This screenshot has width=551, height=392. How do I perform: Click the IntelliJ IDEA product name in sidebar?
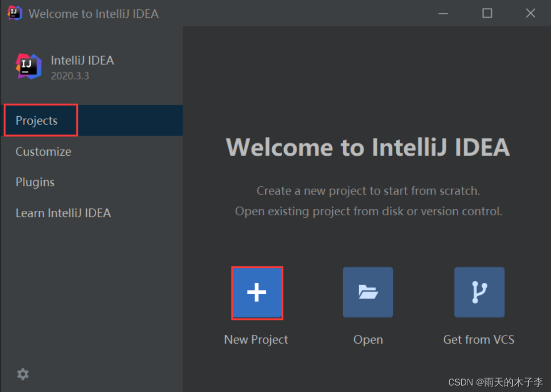coord(83,61)
